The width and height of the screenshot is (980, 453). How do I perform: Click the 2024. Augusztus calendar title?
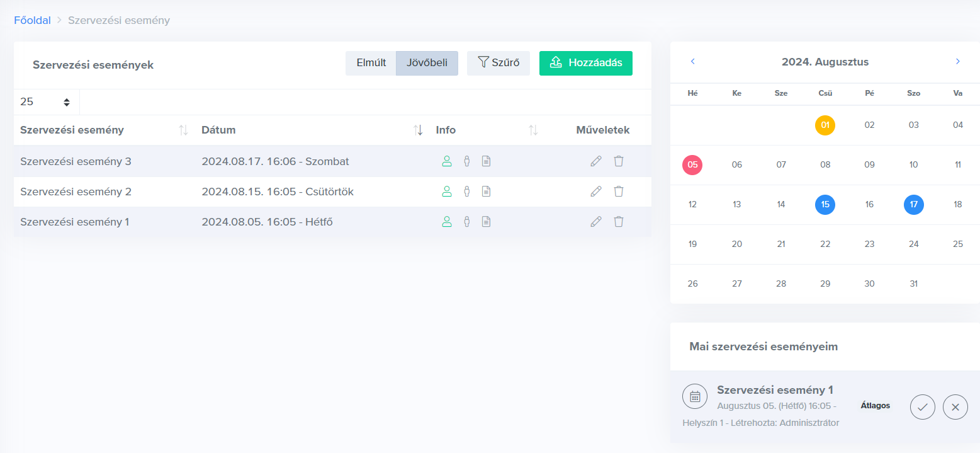point(825,62)
